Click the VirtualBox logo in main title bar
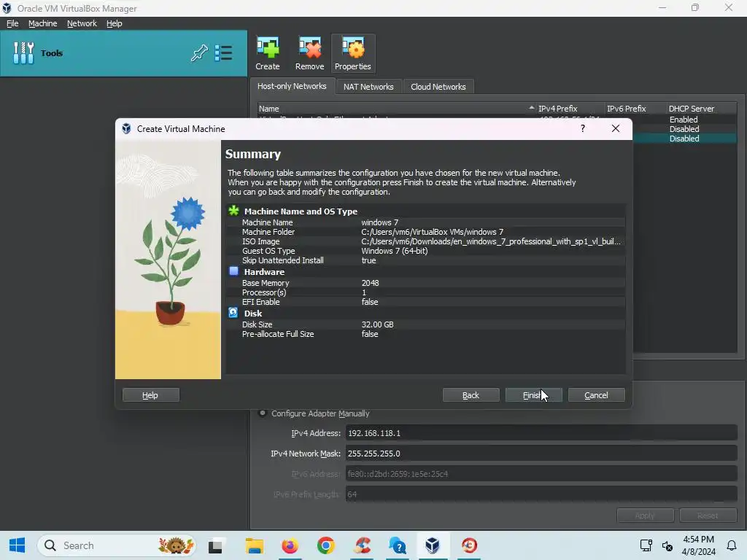The height and width of the screenshot is (560, 747). pyautogui.click(x=7, y=8)
